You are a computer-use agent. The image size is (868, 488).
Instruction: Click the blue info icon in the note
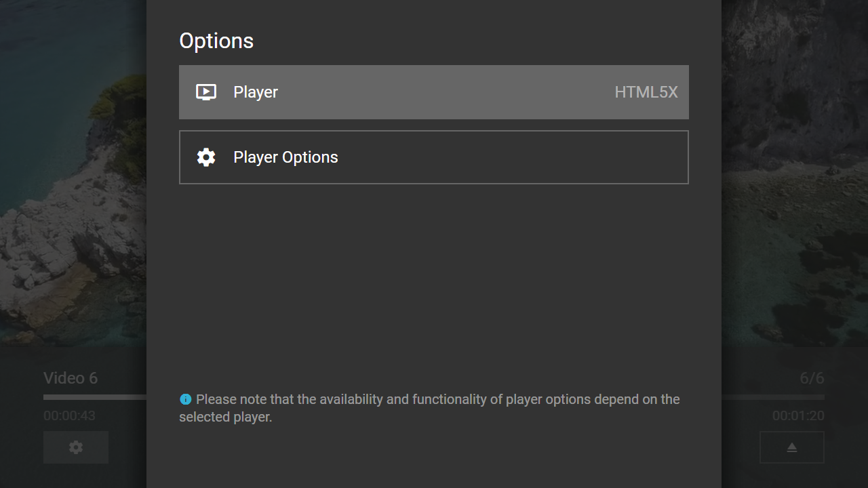(185, 400)
